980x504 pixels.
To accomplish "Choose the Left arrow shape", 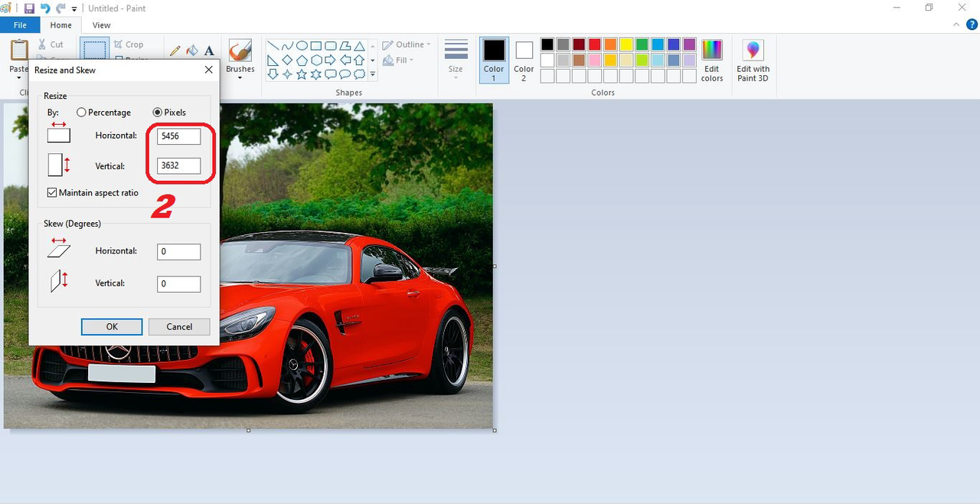I will (345, 60).
